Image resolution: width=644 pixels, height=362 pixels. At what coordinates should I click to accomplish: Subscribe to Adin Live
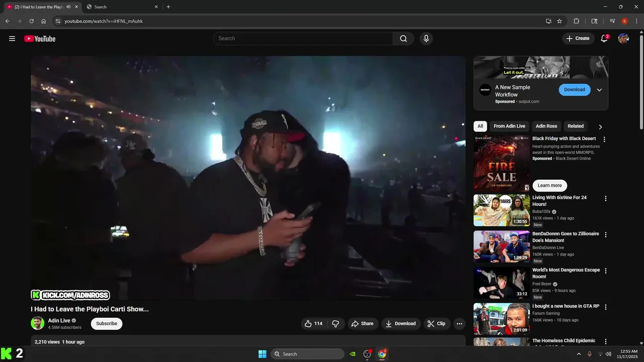107,324
